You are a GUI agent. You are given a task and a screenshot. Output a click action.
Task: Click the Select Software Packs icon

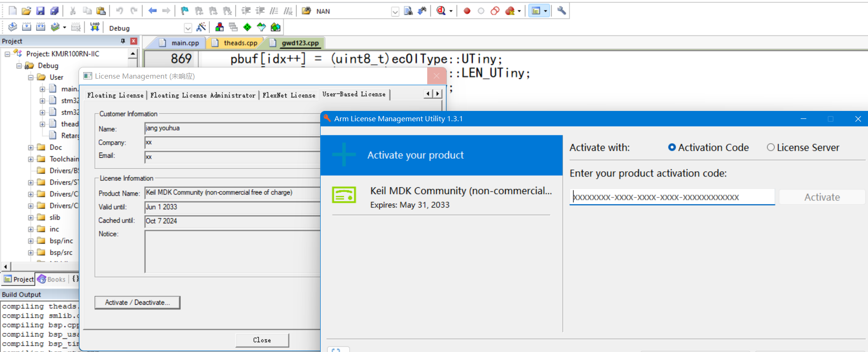[x=261, y=28]
